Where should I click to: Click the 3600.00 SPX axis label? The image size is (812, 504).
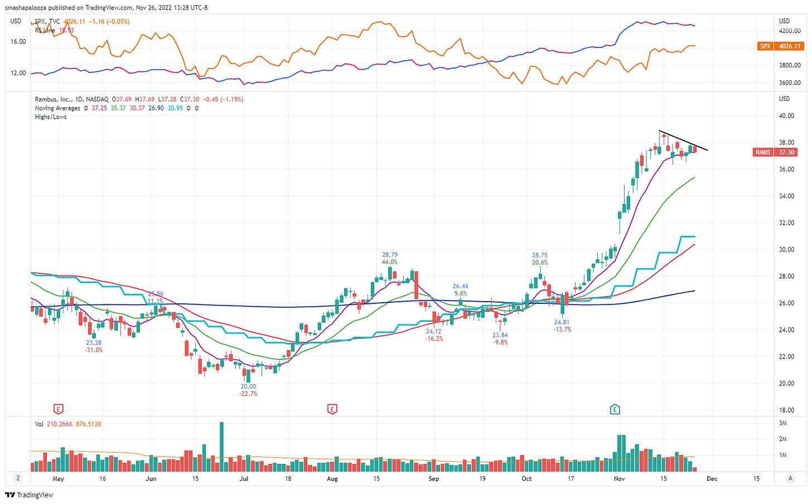pos(790,83)
